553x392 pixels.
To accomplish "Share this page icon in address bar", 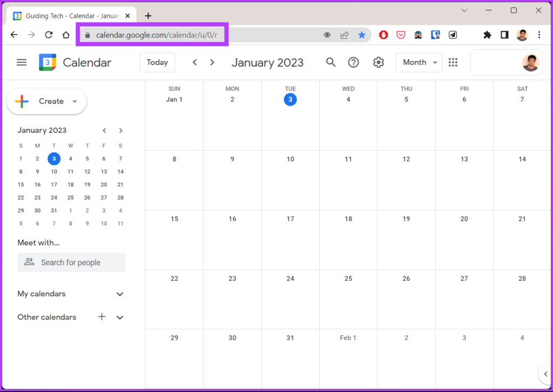I will pos(344,35).
